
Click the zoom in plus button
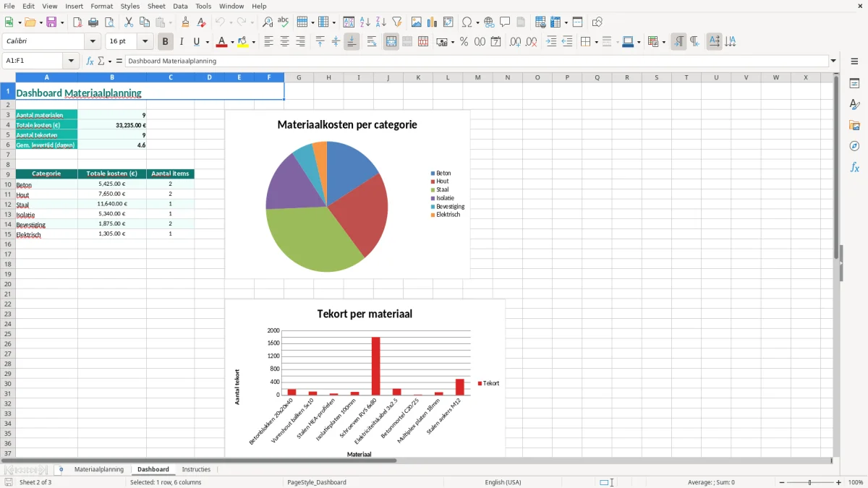tap(839, 482)
